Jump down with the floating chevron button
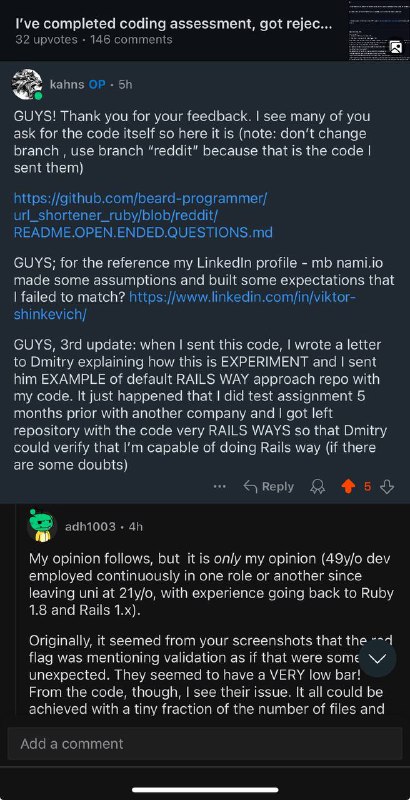This screenshot has width=410, height=800. (x=377, y=658)
